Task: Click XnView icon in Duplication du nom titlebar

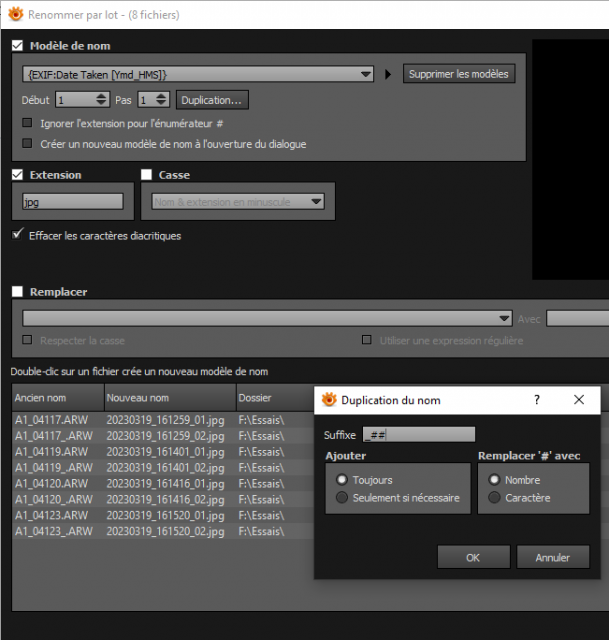Action: [329, 400]
